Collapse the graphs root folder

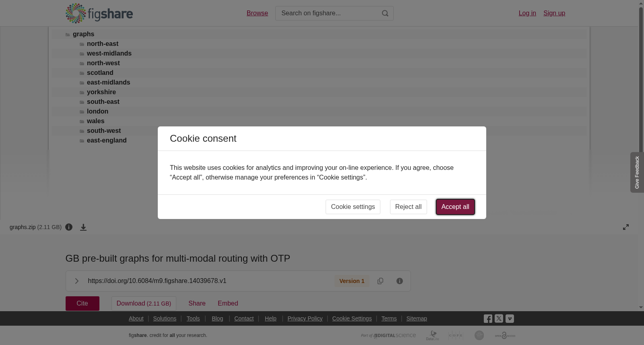click(83, 34)
